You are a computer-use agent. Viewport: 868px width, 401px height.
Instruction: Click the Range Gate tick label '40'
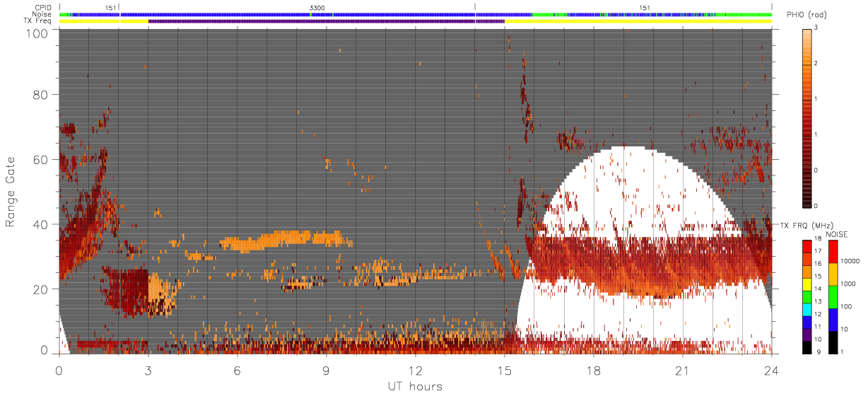click(40, 224)
